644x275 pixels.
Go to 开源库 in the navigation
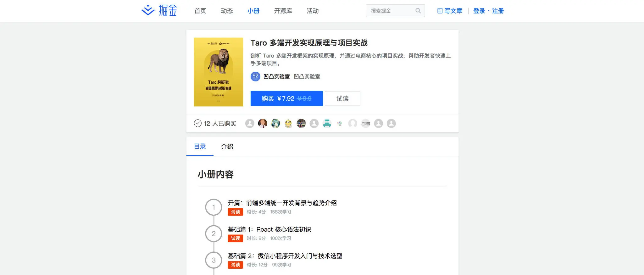coord(283,11)
